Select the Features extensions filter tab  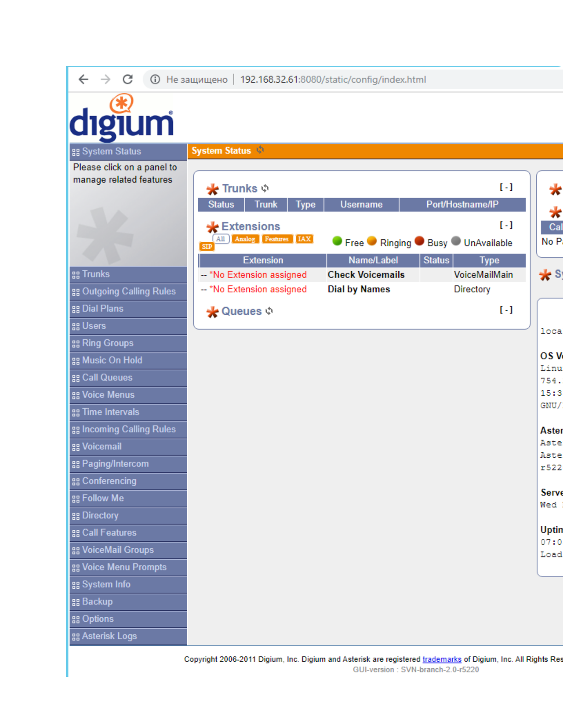click(x=277, y=239)
